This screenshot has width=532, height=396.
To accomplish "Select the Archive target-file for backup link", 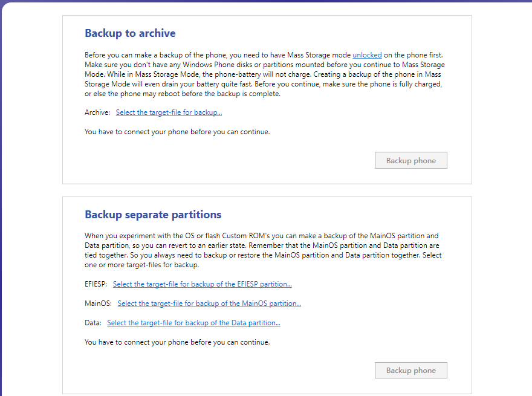I will click(169, 112).
